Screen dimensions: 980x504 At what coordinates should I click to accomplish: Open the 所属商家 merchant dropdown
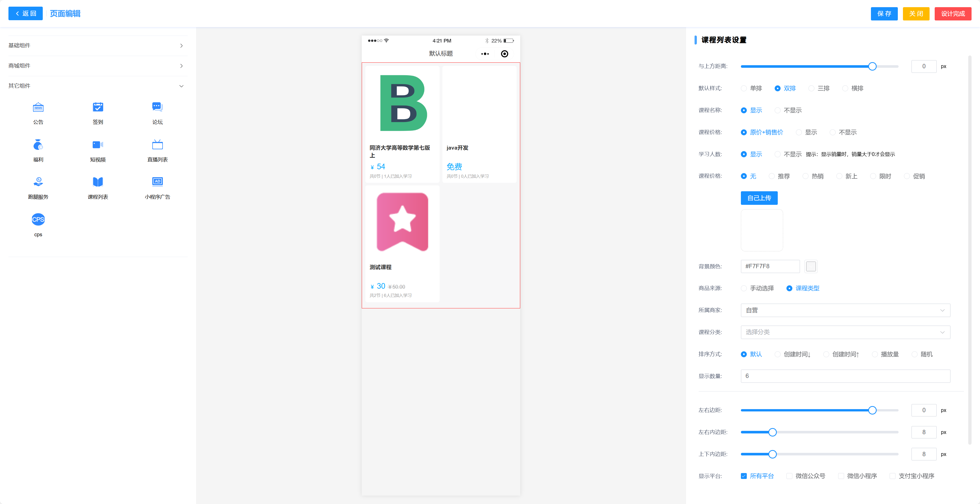[x=845, y=310]
